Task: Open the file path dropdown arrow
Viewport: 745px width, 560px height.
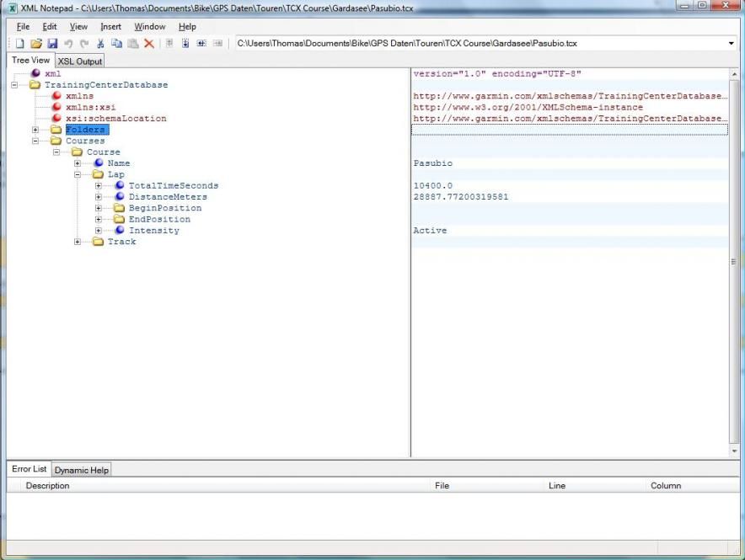Action: point(731,43)
